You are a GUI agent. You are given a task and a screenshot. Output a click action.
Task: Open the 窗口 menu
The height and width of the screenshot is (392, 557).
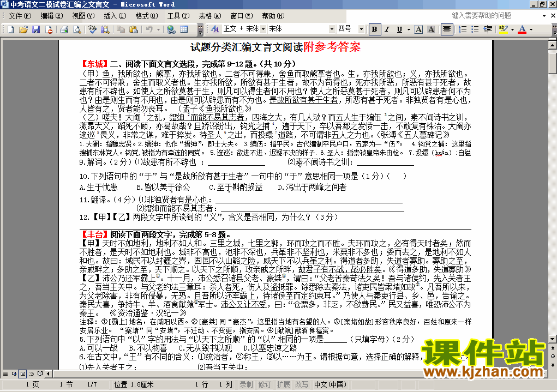coord(242,16)
